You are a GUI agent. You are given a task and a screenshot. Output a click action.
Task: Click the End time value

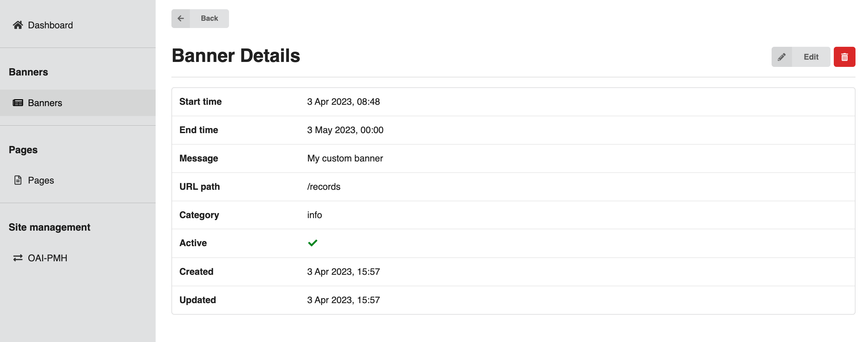[345, 130]
